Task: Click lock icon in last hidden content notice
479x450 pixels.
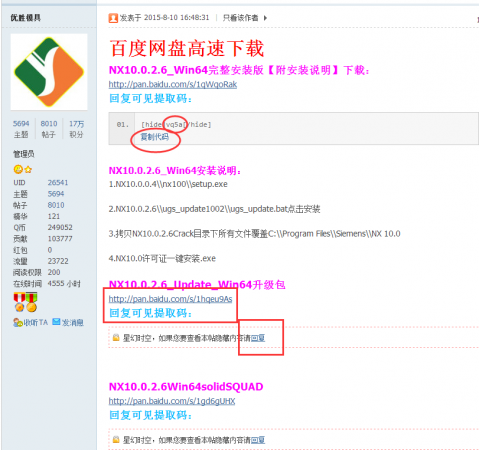Action: [x=116, y=439]
